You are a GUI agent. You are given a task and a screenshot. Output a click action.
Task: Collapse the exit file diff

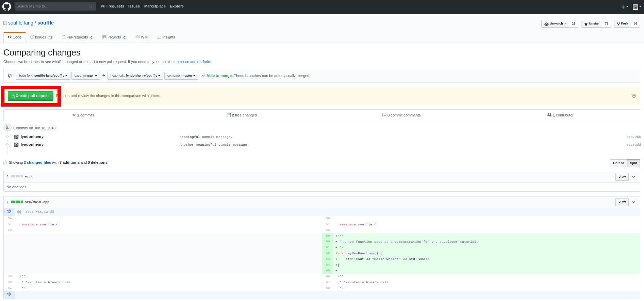pyautogui.click(x=634, y=177)
